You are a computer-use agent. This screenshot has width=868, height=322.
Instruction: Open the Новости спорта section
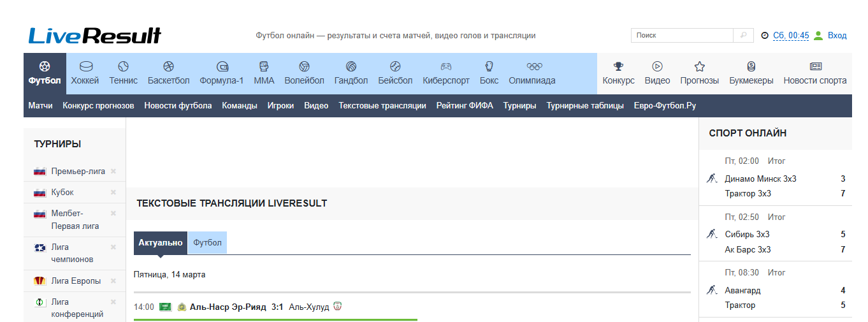815,73
